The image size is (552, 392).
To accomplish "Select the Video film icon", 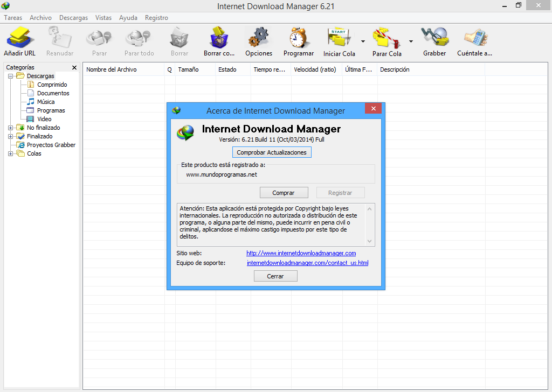I will pos(31,119).
